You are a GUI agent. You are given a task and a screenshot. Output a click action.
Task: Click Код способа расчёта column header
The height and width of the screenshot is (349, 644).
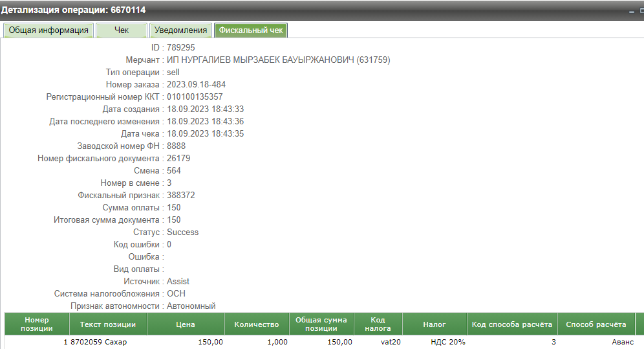point(511,324)
